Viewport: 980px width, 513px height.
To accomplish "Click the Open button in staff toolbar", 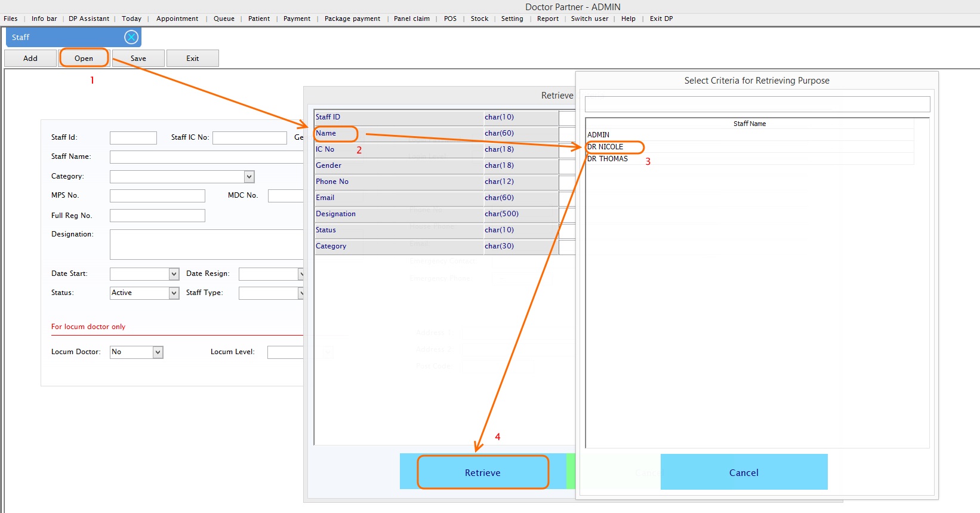I will 84,59.
